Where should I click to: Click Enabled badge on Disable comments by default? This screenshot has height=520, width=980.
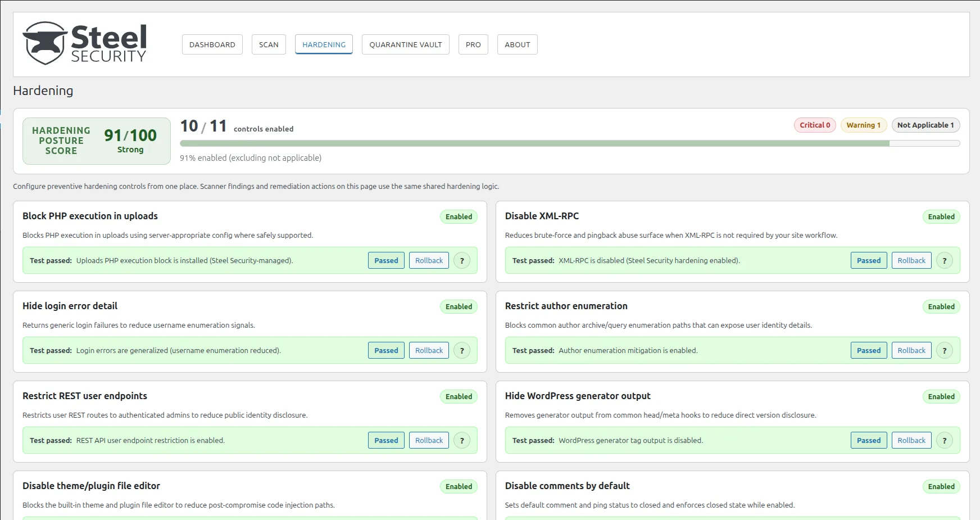click(941, 486)
